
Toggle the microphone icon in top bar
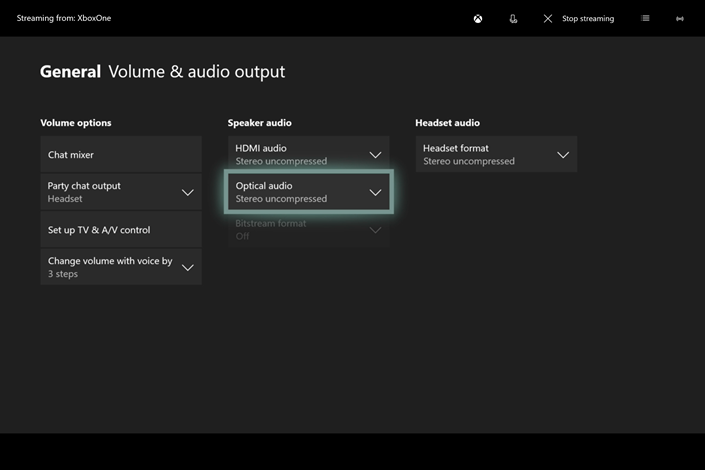[x=513, y=19]
